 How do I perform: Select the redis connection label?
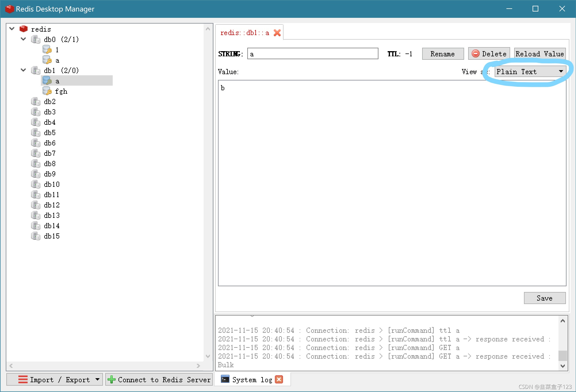pos(41,29)
